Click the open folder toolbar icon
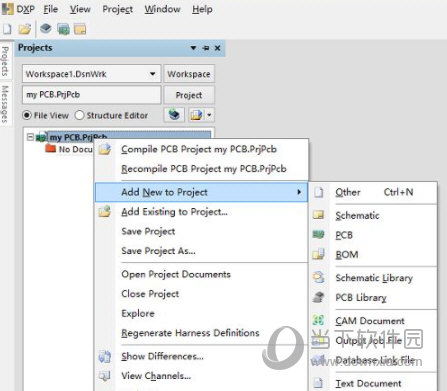Image resolution: width=447 pixels, height=391 pixels. coord(25,29)
